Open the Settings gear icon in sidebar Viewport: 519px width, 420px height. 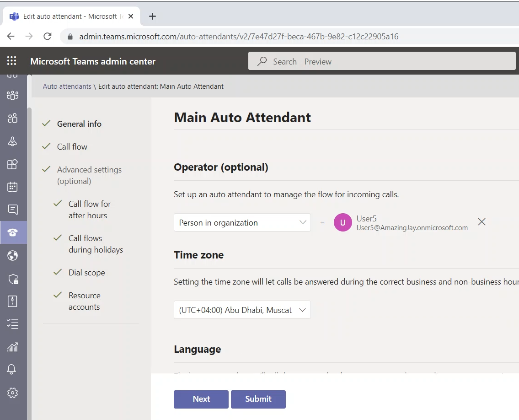[12, 392]
